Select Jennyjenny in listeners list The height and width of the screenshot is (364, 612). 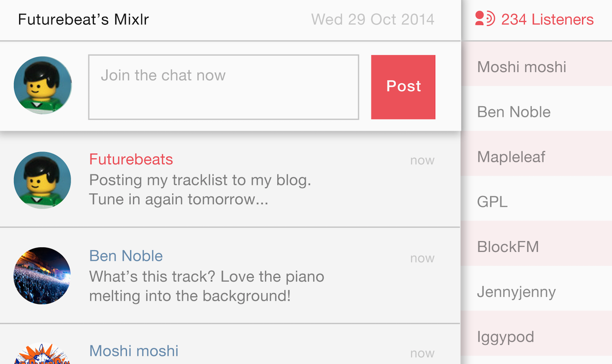517,292
